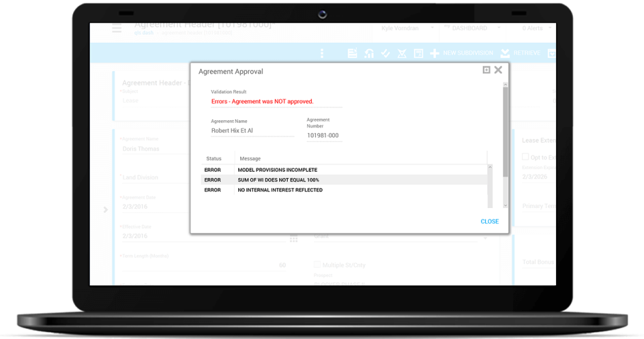Click the Robert Hix Et Al name field
Image resolution: width=644 pixels, height=339 pixels.
point(252,131)
